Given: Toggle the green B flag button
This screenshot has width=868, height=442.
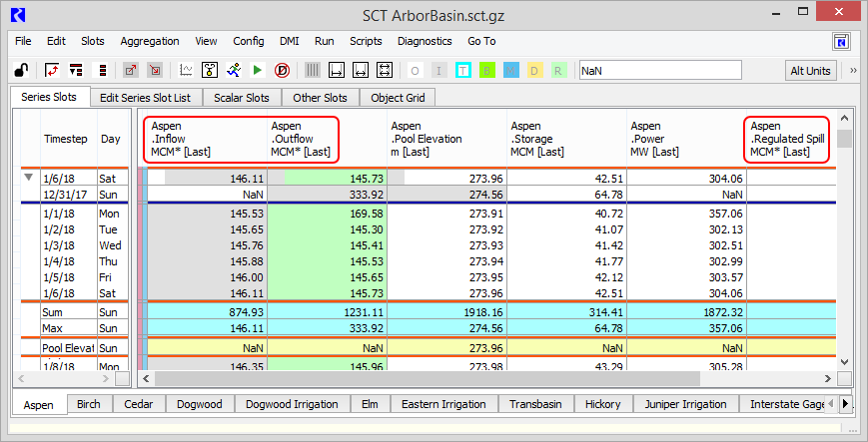Looking at the screenshot, I should point(486,71).
